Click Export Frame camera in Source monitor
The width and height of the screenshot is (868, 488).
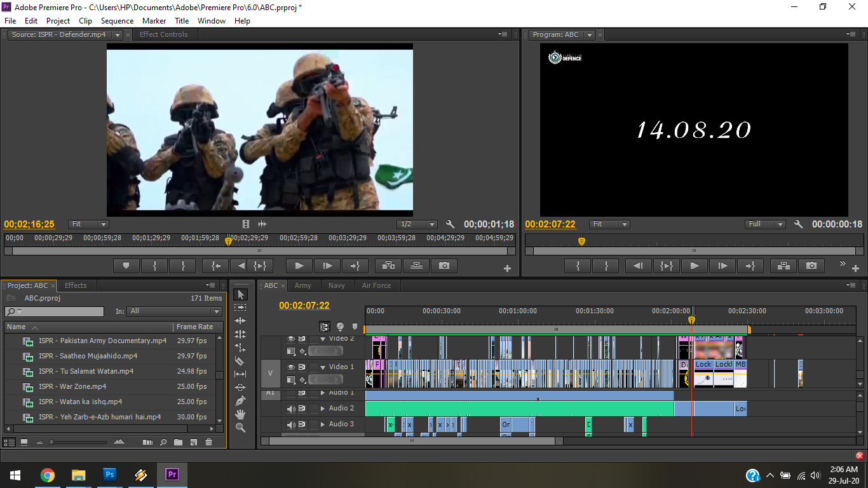444,266
